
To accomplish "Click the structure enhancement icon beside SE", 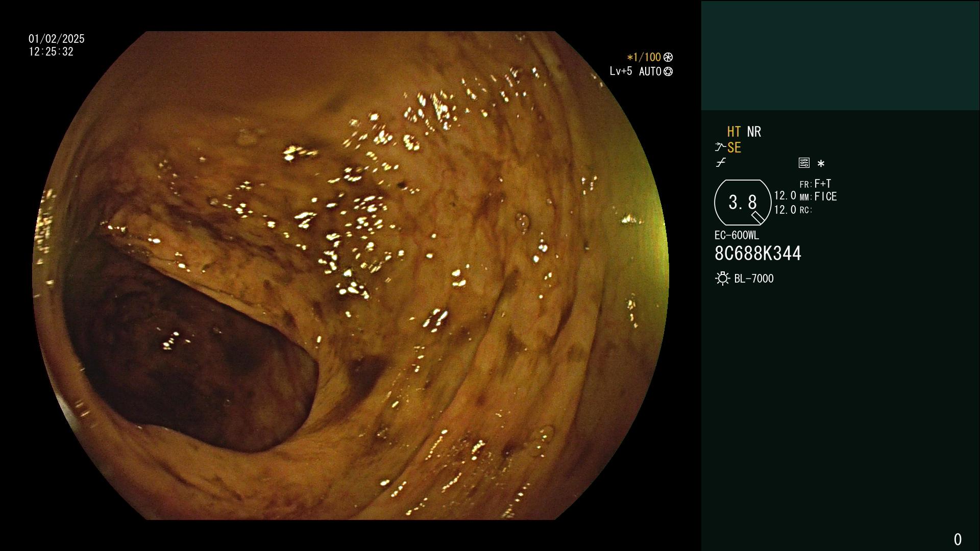I will [x=720, y=147].
